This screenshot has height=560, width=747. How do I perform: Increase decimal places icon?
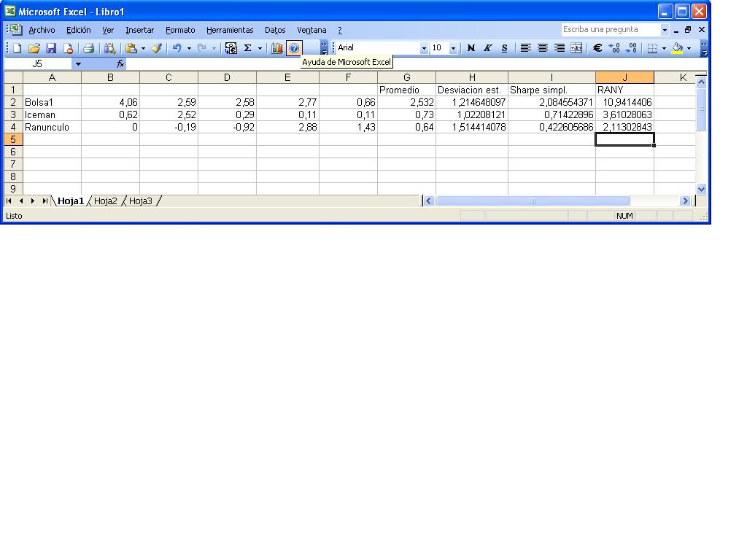pos(614,48)
